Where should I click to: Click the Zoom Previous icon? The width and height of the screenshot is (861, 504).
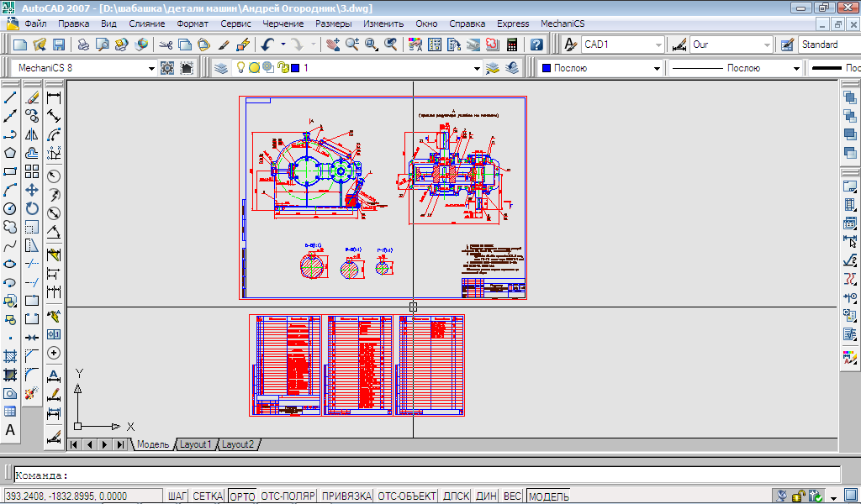(390, 45)
